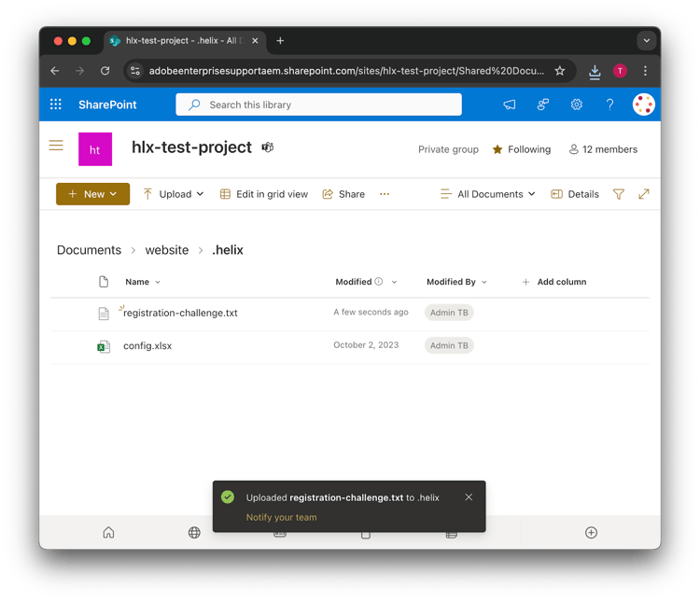Open the account profile avatar
This screenshot has width=700, height=601.
click(643, 105)
